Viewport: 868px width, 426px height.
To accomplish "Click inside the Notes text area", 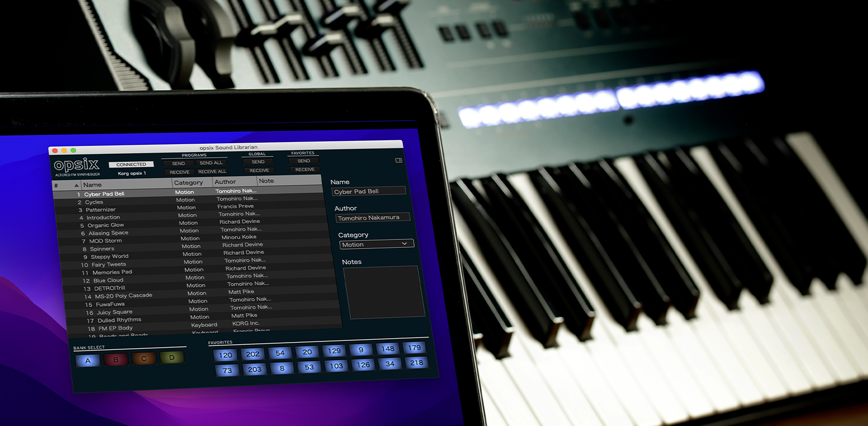I will point(384,291).
